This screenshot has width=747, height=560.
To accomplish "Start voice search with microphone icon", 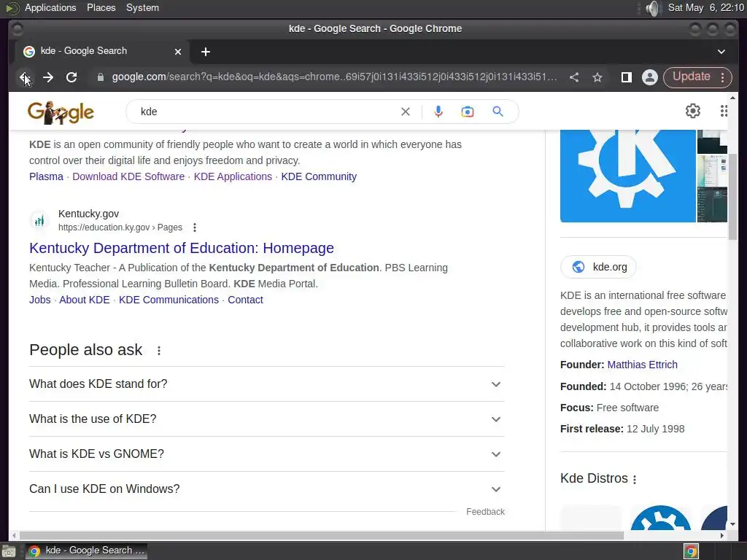I will click(438, 112).
